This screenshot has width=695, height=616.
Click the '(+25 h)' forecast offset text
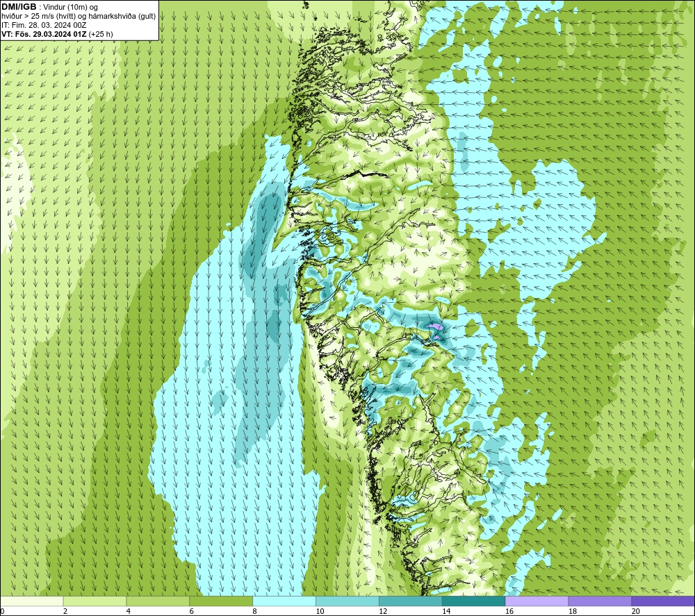pyautogui.click(x=101, y=34)
